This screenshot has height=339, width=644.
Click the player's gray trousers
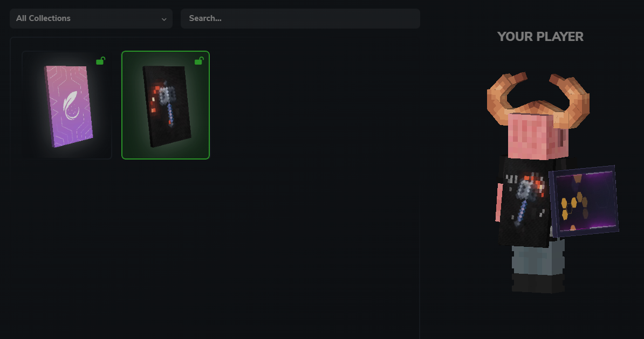(538, 259)
